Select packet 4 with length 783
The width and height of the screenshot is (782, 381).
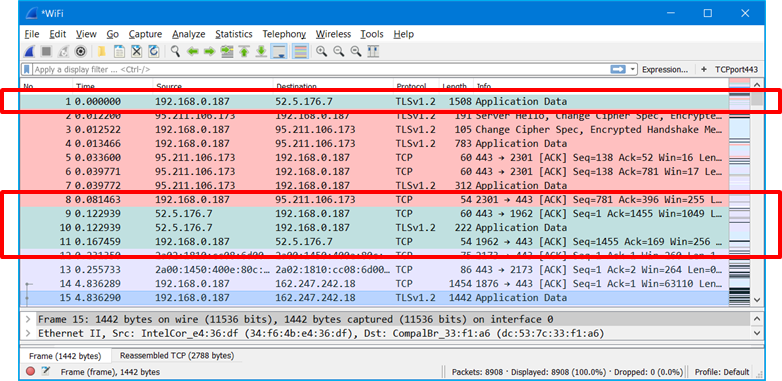pos(374,144)
